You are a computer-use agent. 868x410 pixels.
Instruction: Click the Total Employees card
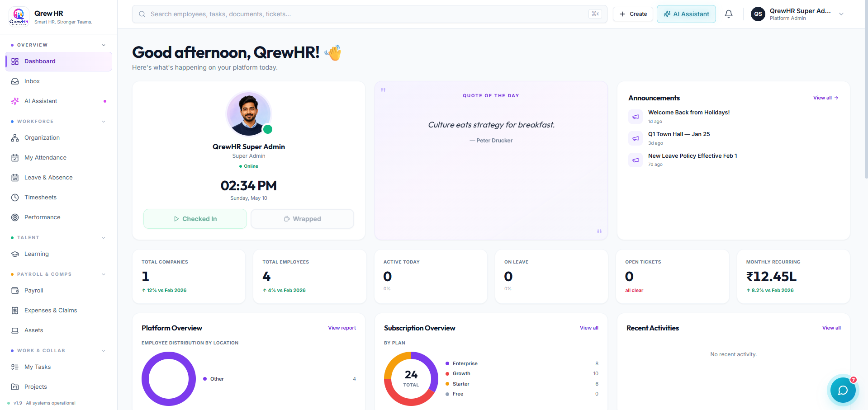coord(309,277)
